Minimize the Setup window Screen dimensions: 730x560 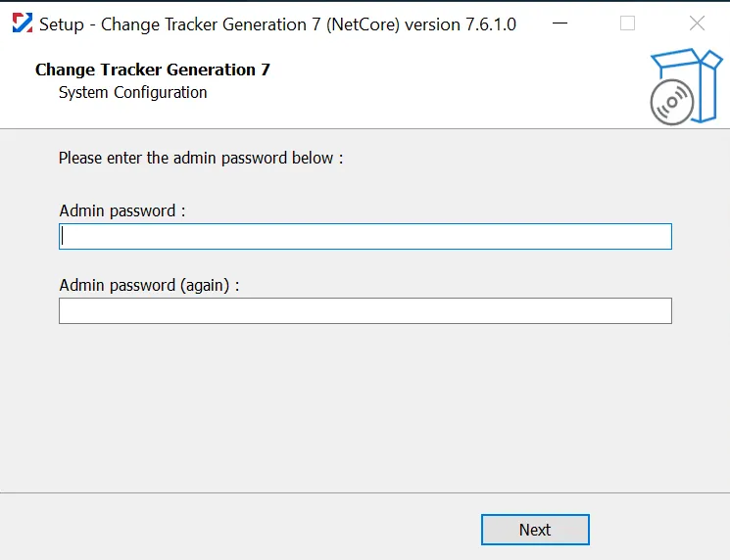(560, 23)
